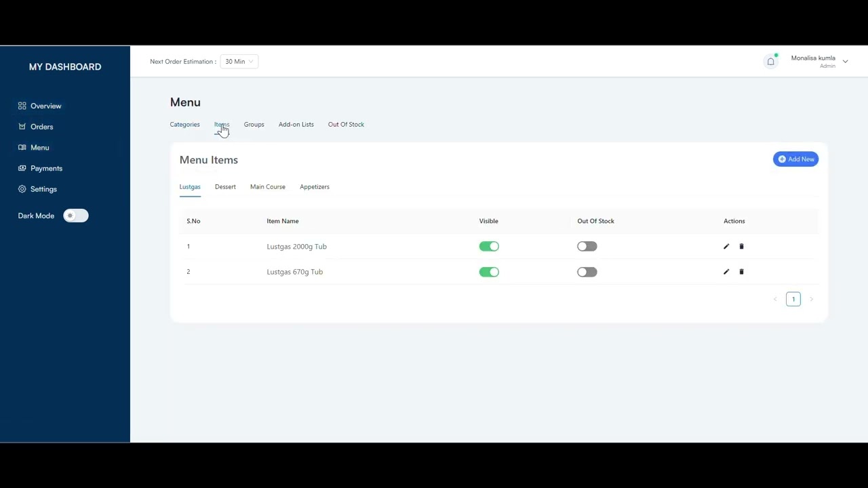Open the Add-on Lists tab
The image size is (868, 488).
296,125
